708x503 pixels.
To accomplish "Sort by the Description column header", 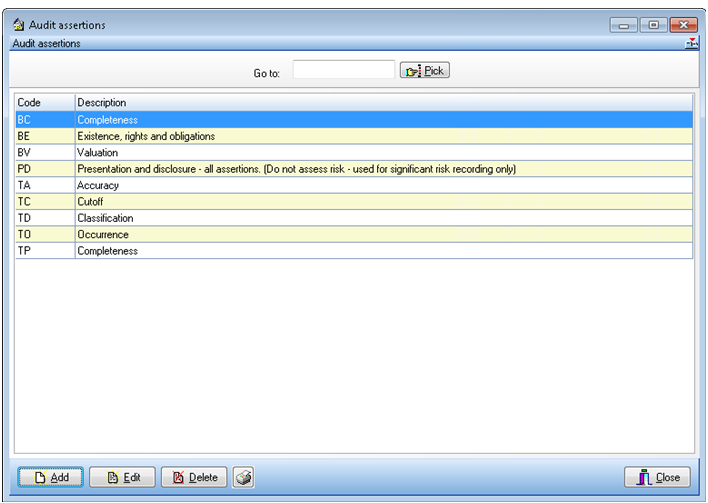I will (383, 102).
